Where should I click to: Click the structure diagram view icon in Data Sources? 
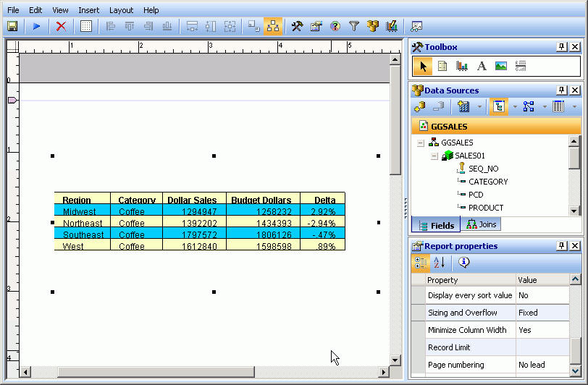click(x=529, y=107)
